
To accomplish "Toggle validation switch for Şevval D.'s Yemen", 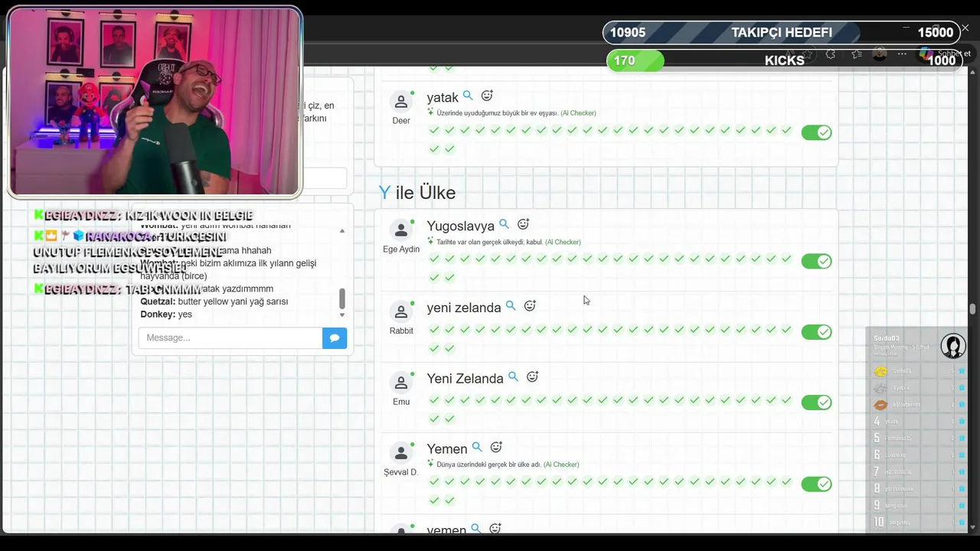I will (x=816, y=484).
